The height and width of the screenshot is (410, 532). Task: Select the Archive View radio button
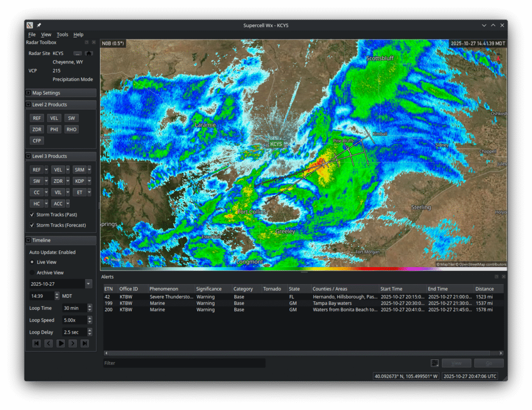click(32, 272)
